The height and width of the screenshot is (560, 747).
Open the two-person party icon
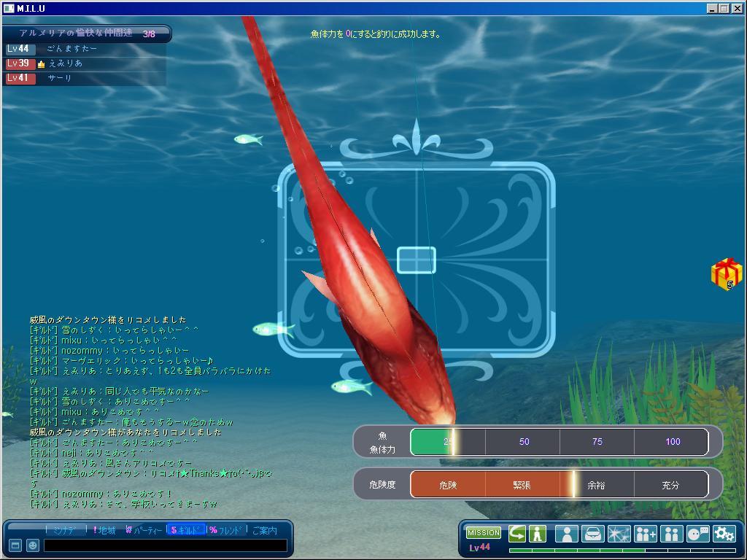[x=671, y=534]
